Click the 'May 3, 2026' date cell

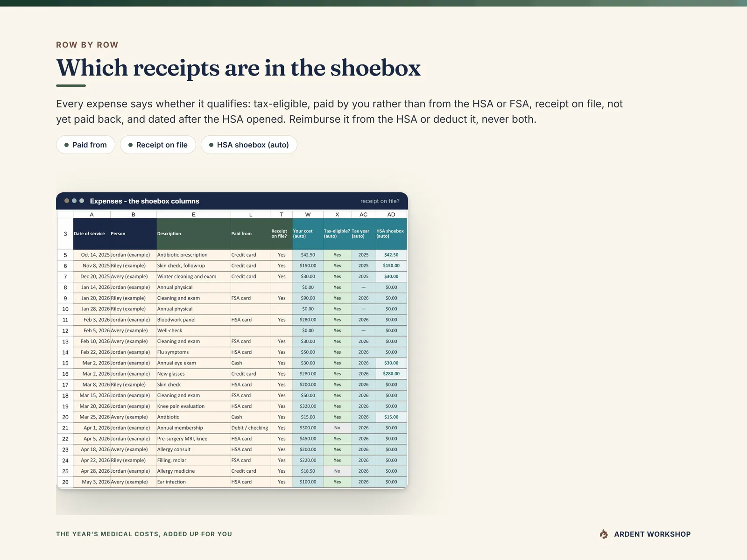click(x=92, y=482)
